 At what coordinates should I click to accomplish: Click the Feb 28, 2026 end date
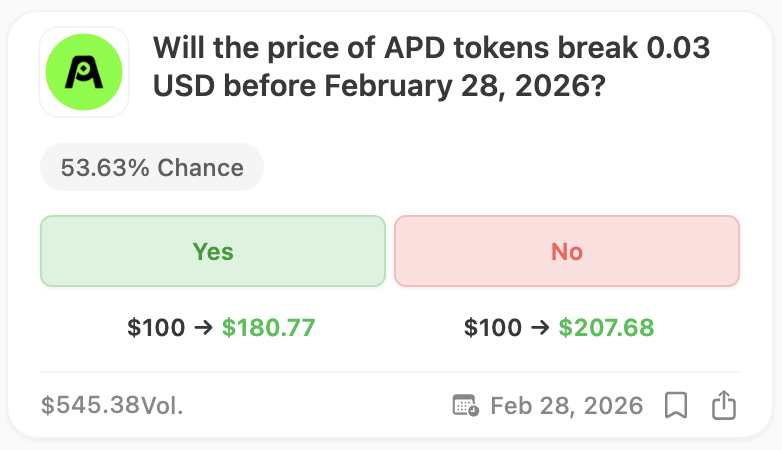click(566, 405)
